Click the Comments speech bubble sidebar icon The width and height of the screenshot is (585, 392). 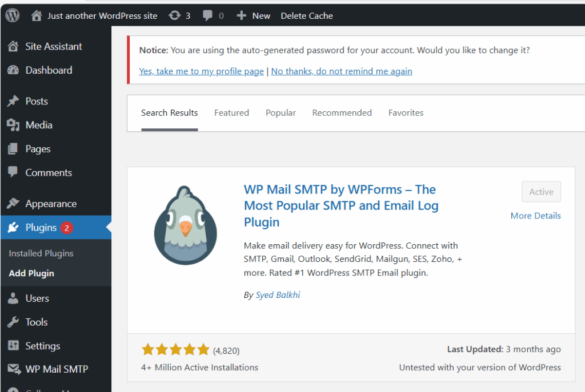click(13, 172)
